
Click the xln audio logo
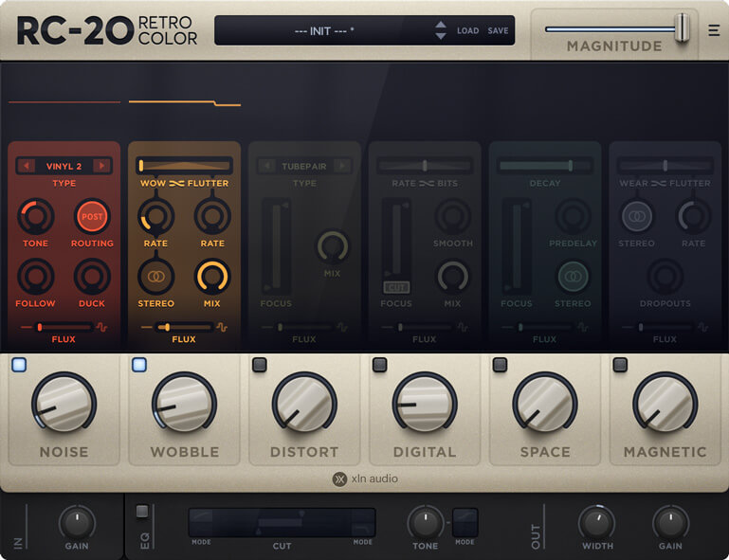pos(365,479)
